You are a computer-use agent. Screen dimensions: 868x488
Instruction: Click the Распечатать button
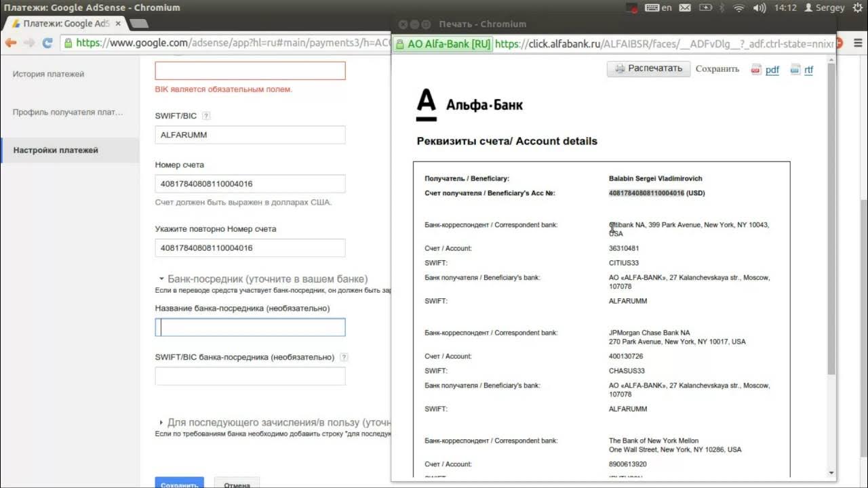648,68
